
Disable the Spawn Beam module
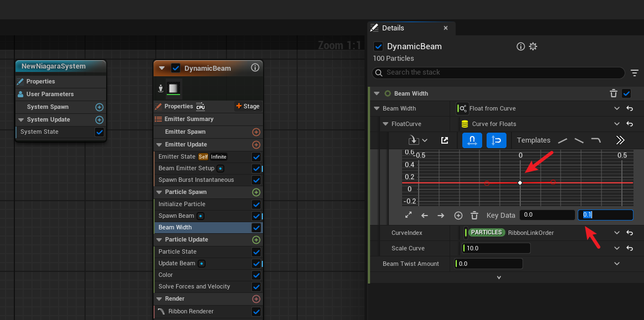pos(256,216)
